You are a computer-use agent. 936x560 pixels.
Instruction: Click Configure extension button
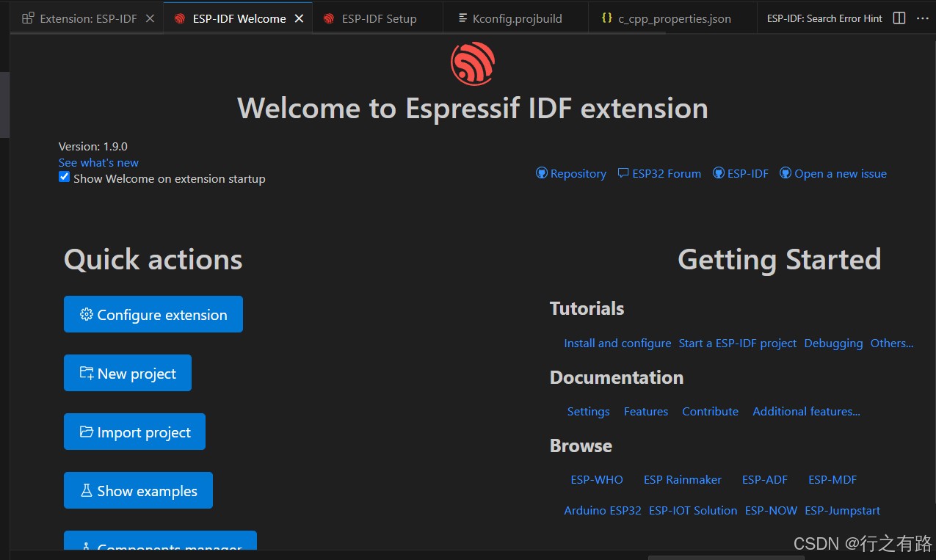click(x=153, y=314)
